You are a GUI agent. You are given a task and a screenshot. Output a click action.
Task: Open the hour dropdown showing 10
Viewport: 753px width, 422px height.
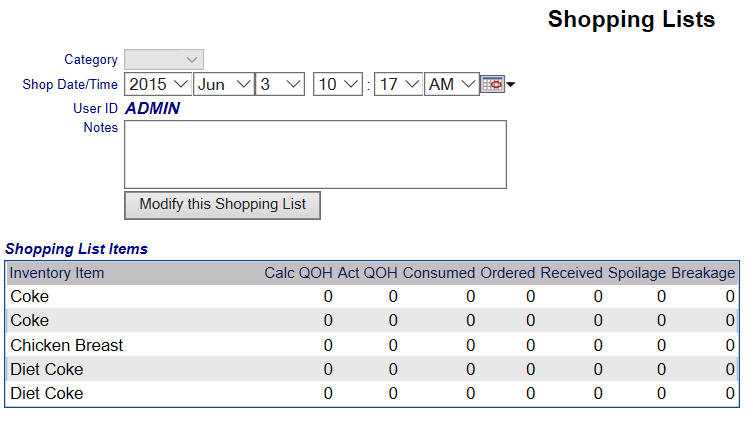pyautogui.click(x=338, y=84)
